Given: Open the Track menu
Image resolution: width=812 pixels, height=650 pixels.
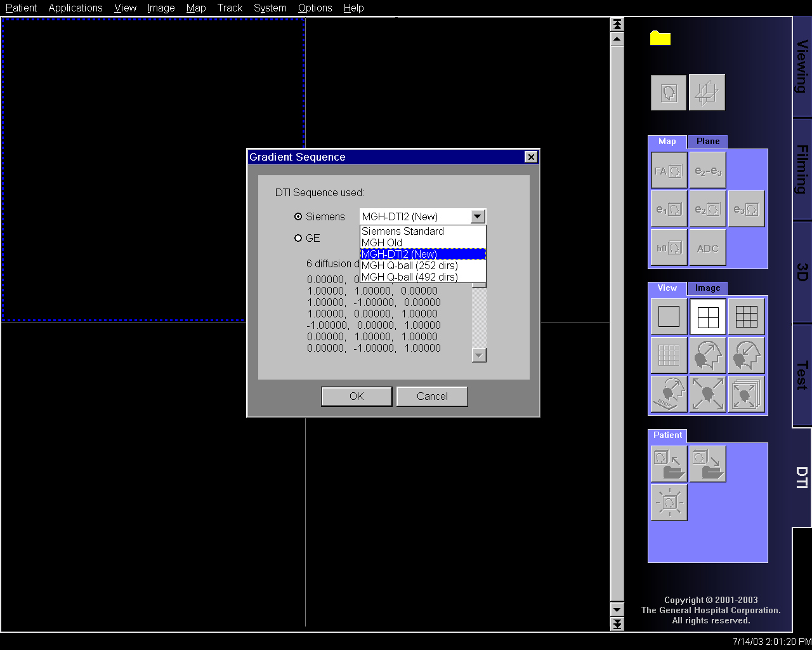Looking at the screenshot, I should (230, 8).
